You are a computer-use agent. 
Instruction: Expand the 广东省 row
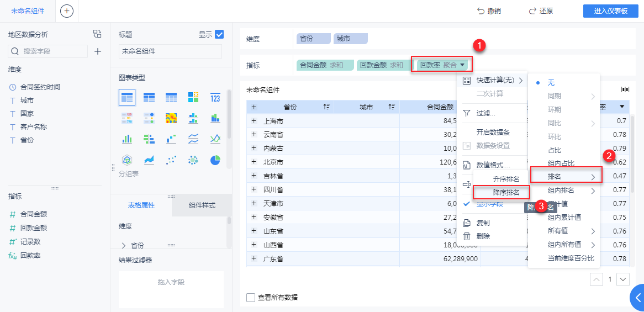[x=254, y=259]
